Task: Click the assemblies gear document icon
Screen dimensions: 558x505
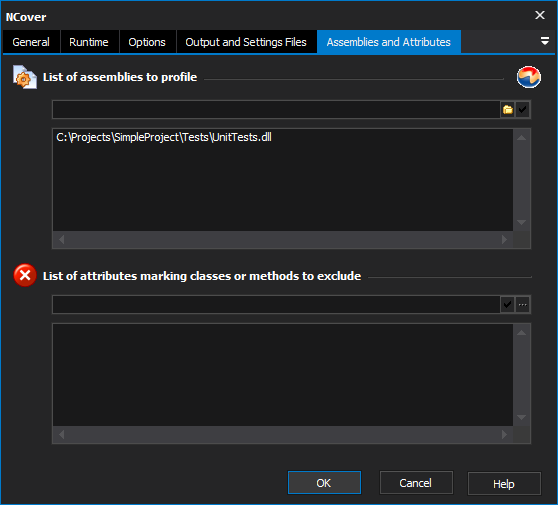Action: 25,77
